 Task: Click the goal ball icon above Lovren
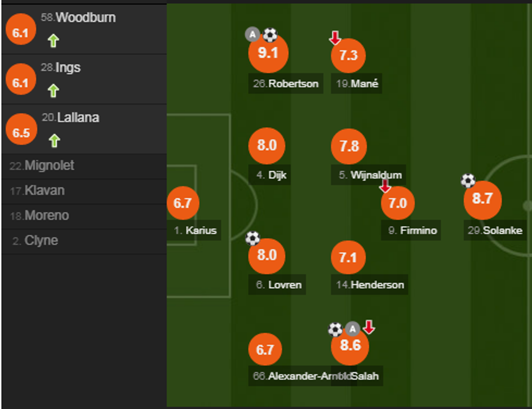pyautogui.click(x=252, y=238)
